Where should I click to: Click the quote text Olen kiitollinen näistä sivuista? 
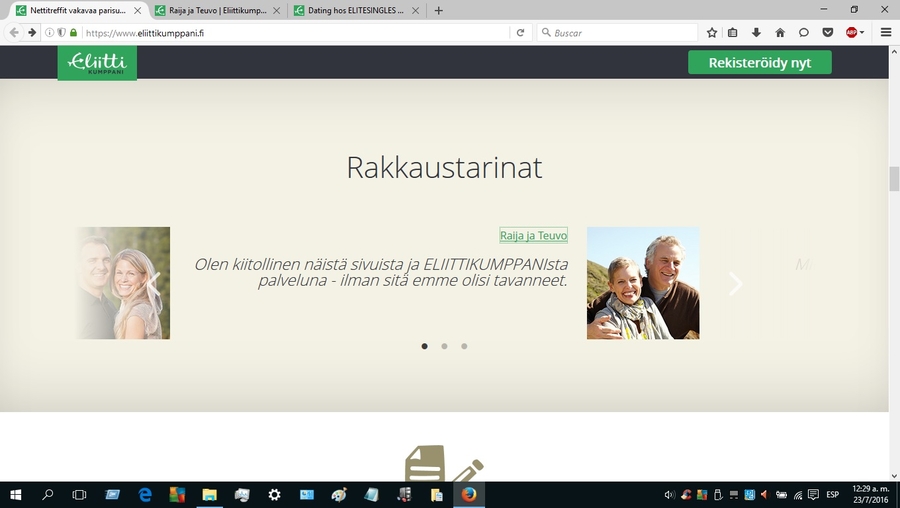pyautogui.click(x=381, y=272)
